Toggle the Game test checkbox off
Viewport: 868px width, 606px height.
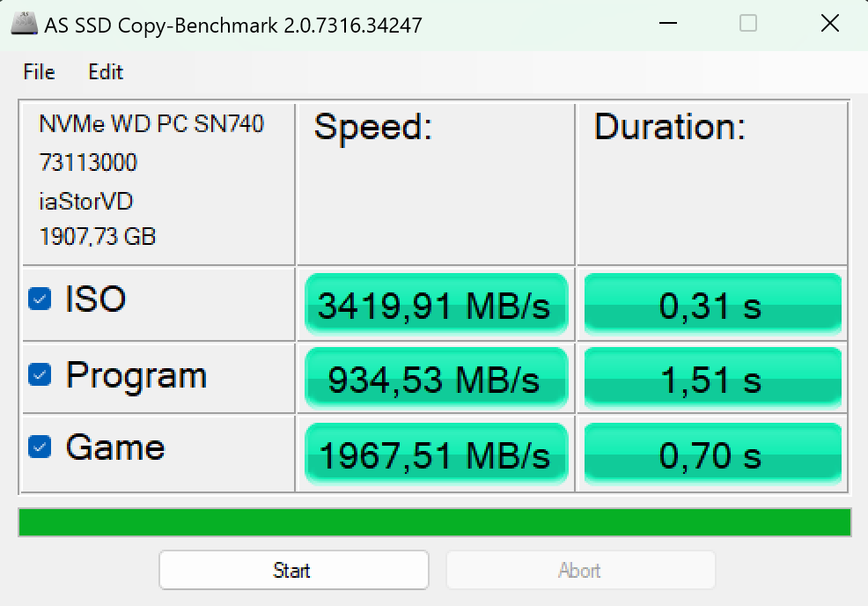click(x=39, y=447)
